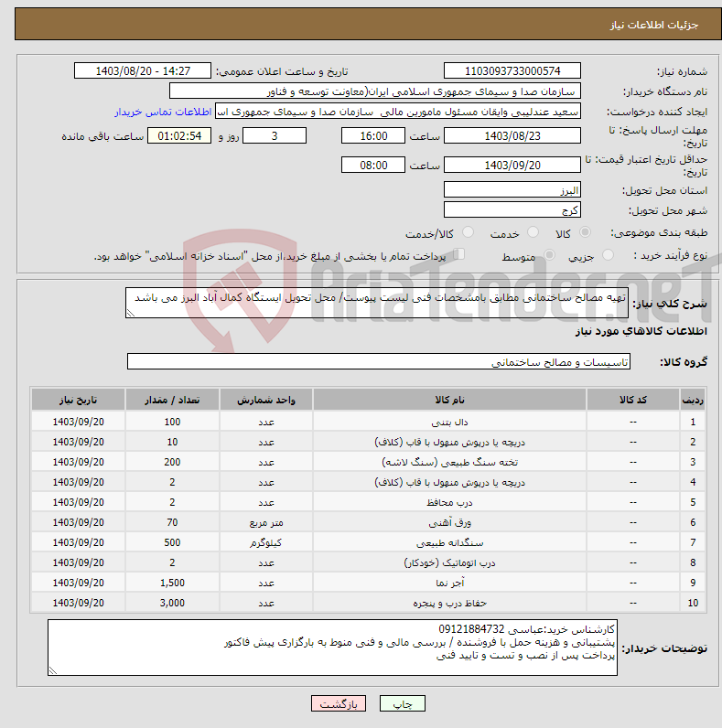722x728 pixels.
Task: Select the کالا radio button
Action: coord(585,232)
